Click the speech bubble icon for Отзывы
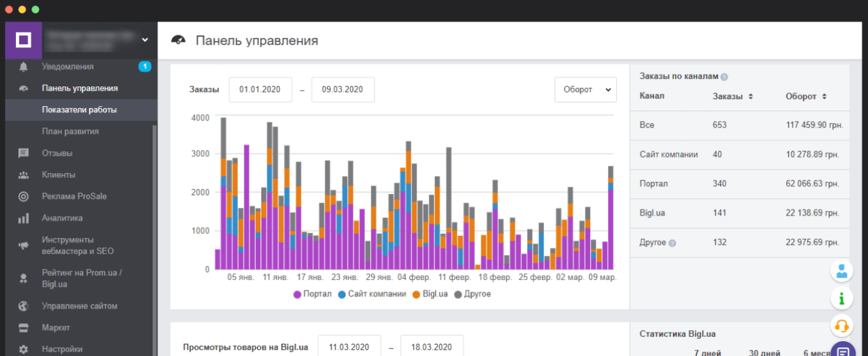The height and width of the screenshot is (356, 868). [23, 153]
